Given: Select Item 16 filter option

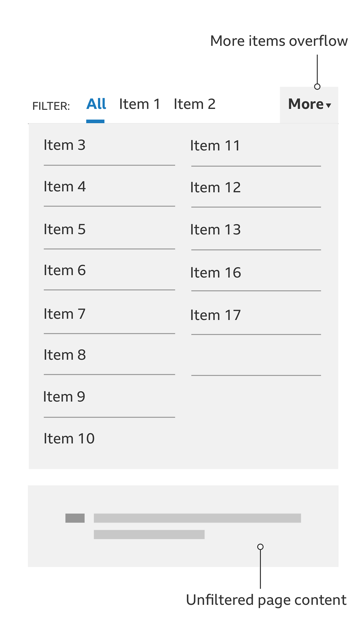Looking at the screenshot, I should (215, 273).
